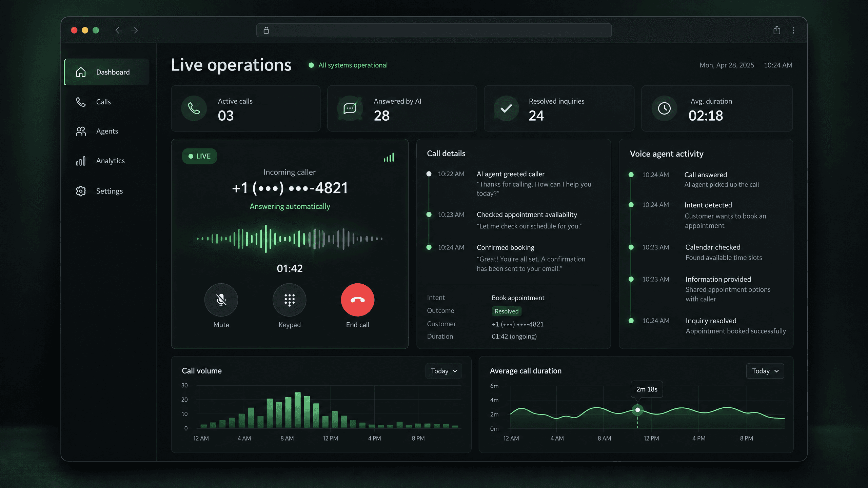Click the Avg. duration clock icon
The width and height of the screenshot is (868, 488).
point(664,108)
